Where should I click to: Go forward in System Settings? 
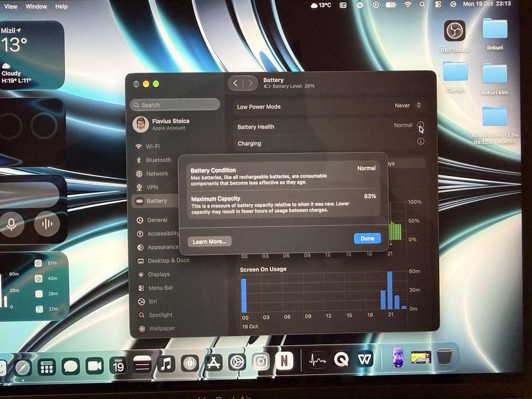[250, 83]
